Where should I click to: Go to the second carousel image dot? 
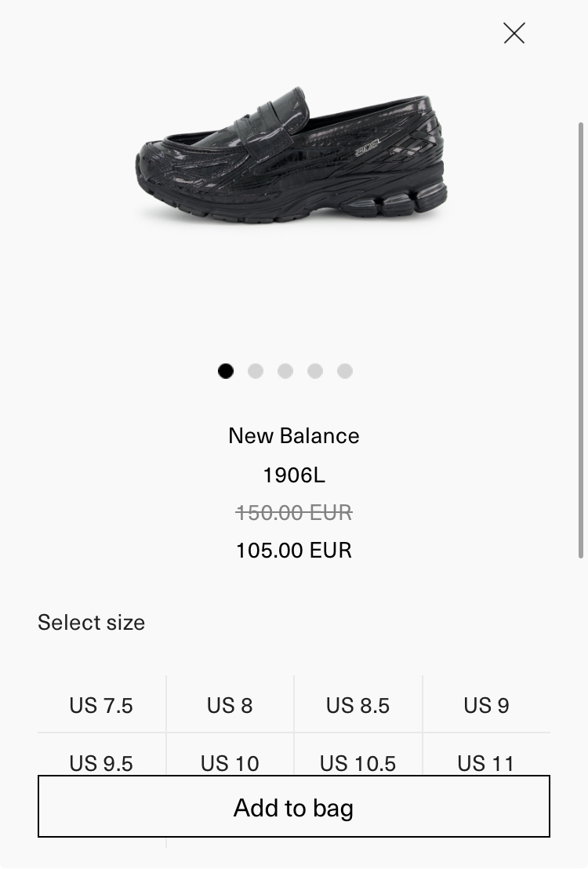click(256, 371)
